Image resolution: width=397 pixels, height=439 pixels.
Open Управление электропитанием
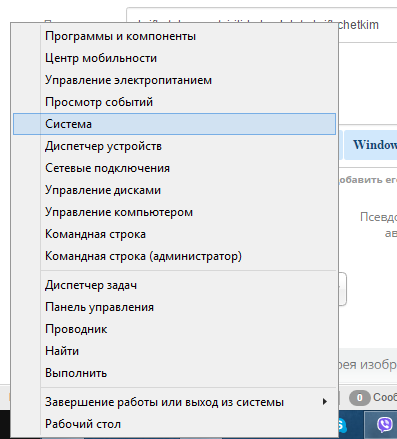pos(174,80)
